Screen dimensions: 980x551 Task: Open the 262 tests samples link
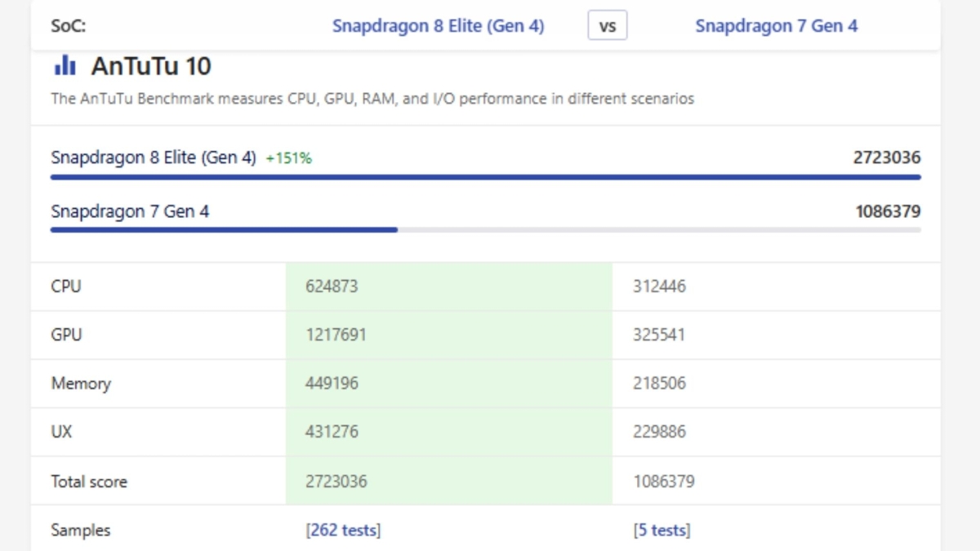[343, 530]
